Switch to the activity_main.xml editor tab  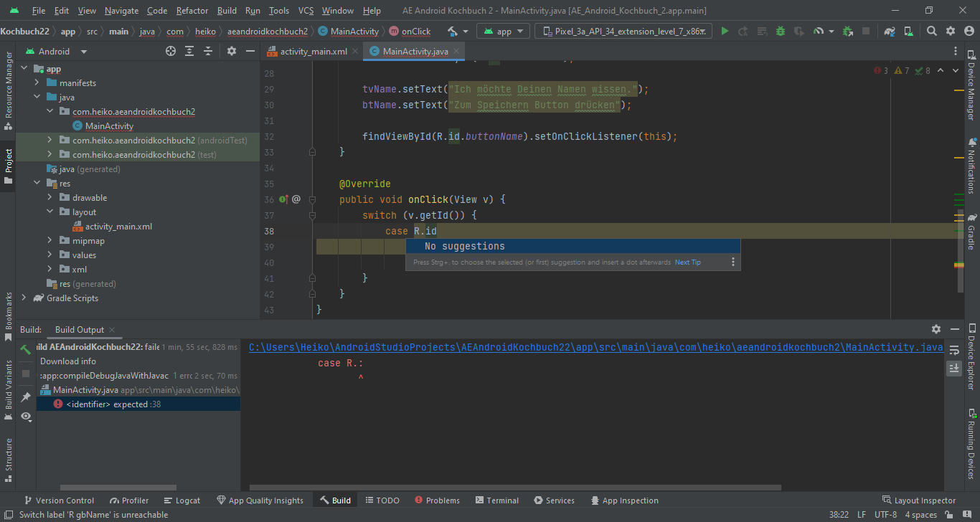pos(313,52)
